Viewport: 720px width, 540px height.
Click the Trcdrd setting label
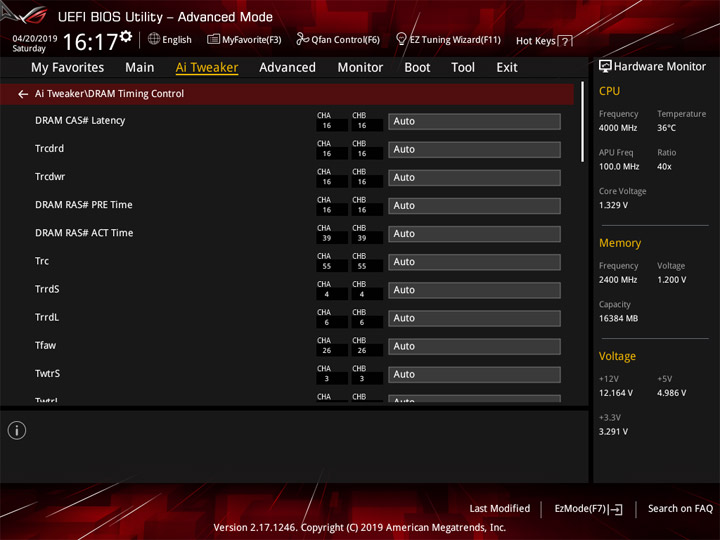pyautogui.click(x=50, y=148)
